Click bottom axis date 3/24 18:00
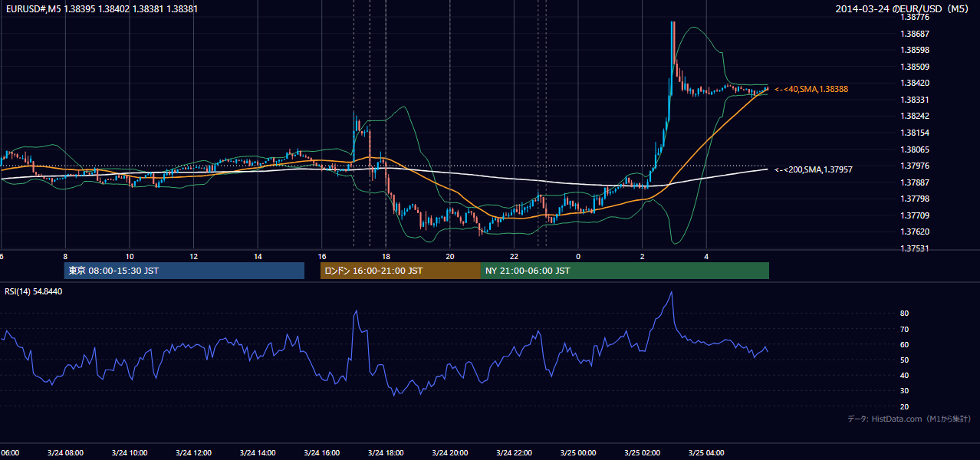This screenshot has height=460, width=980. click(386, 453)
